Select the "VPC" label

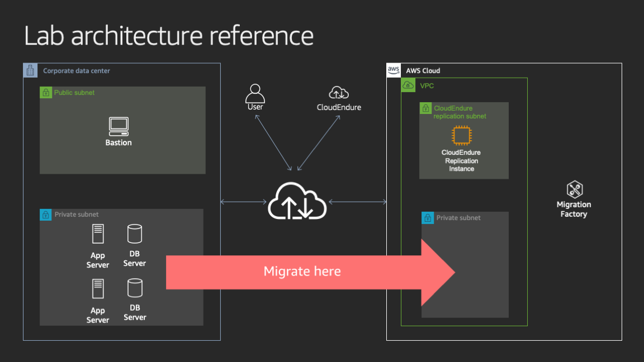pyautogui.click(x=427, y=86)
